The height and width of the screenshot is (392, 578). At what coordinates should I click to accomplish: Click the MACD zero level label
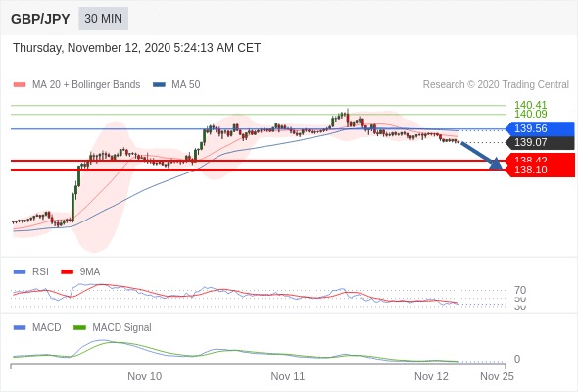(x=517, y=359)
